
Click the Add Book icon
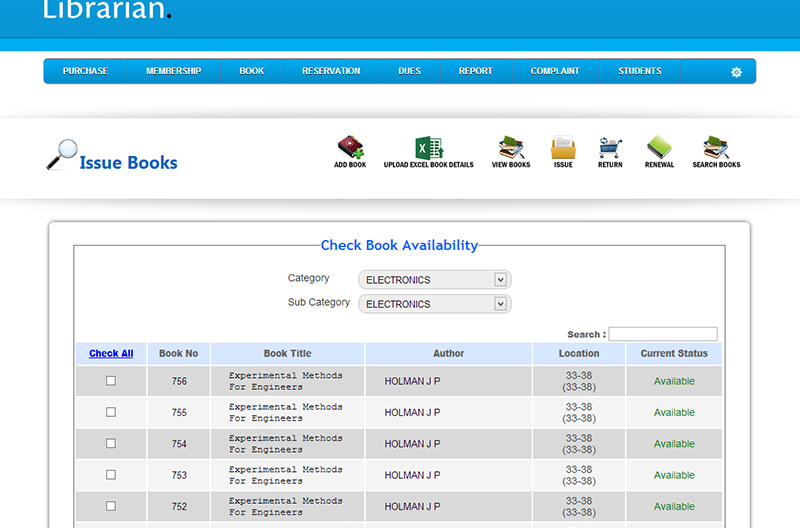tap(350, 148)
